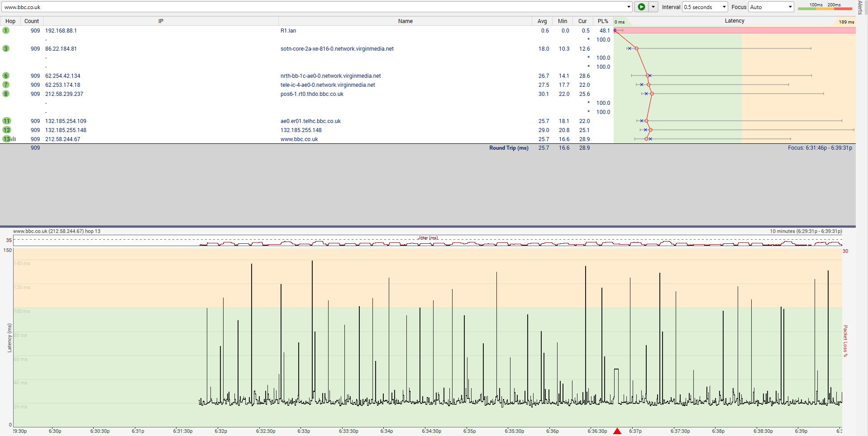Select hop 13 green circle icon
The image size is (868, 436).
(x=6, y=139)
